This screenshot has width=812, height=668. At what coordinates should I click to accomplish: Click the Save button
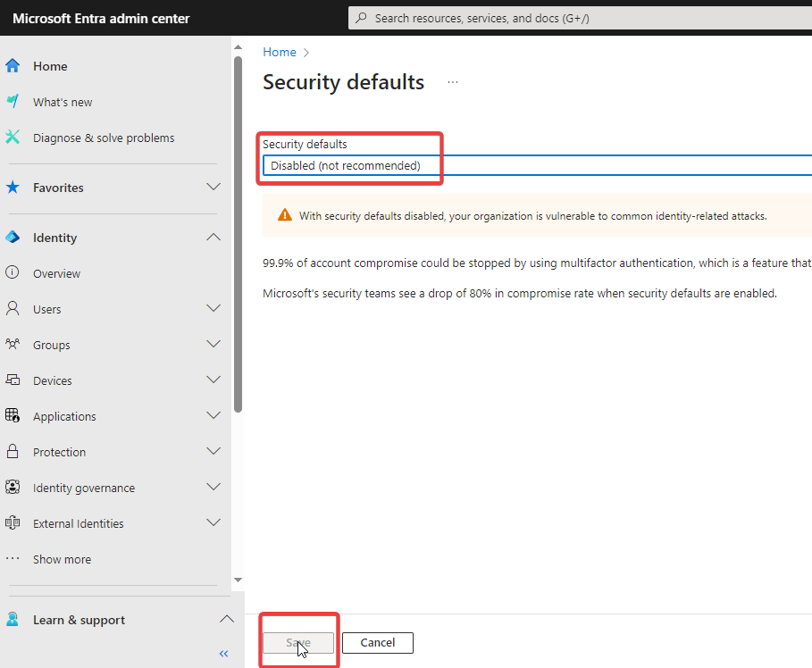point(298,642)
